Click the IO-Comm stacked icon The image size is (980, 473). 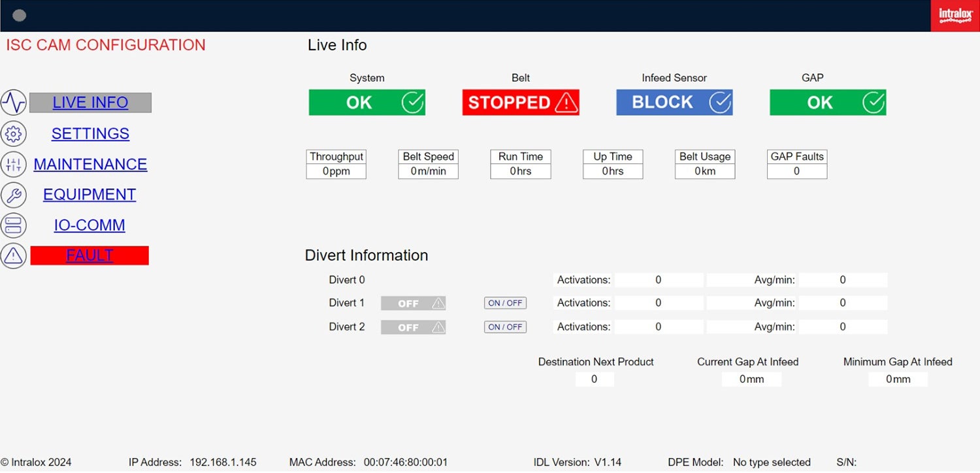point(14,225)
